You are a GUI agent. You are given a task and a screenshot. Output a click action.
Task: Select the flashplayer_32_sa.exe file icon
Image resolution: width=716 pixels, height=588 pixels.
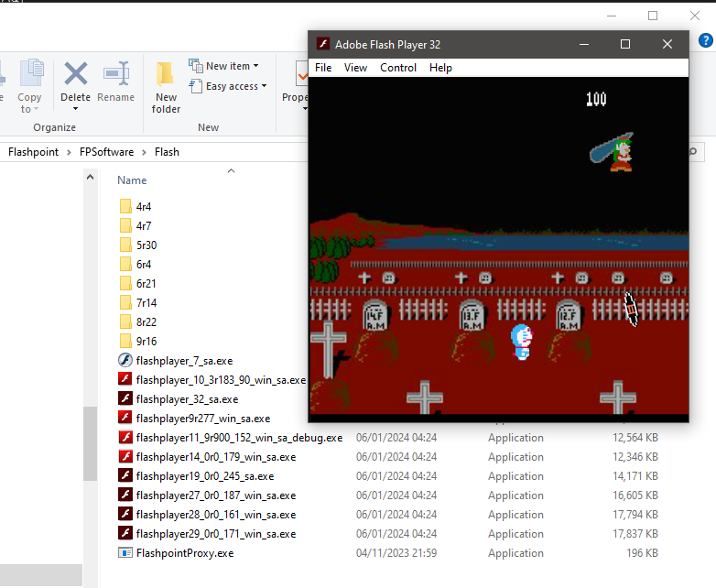[x=125, y=398]
